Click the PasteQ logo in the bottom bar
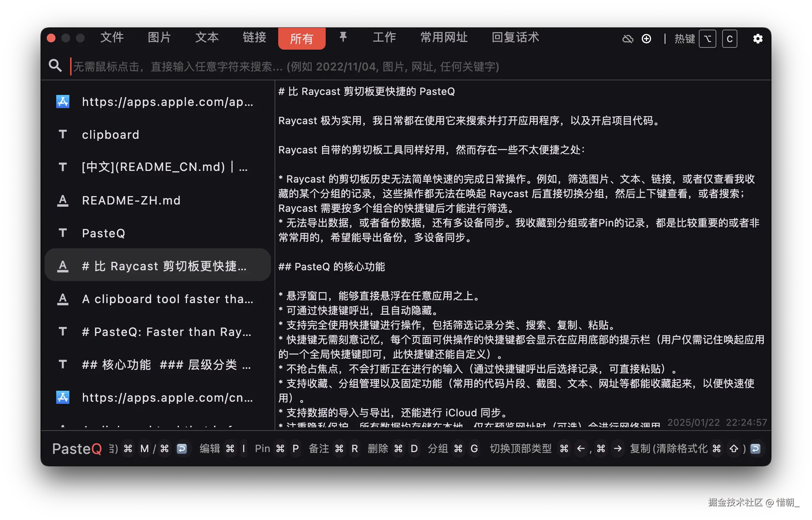The height and width of the screenshot is (520, 812). click(77, 449)
